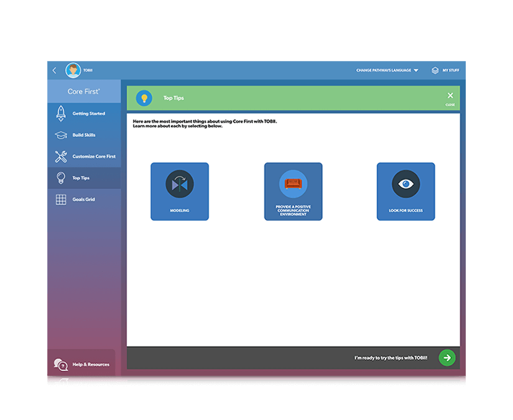This screenshot has height=420, width=513.
Task: Select Goals Grid from the sidebar menu
Action: [x=83, y=199]
